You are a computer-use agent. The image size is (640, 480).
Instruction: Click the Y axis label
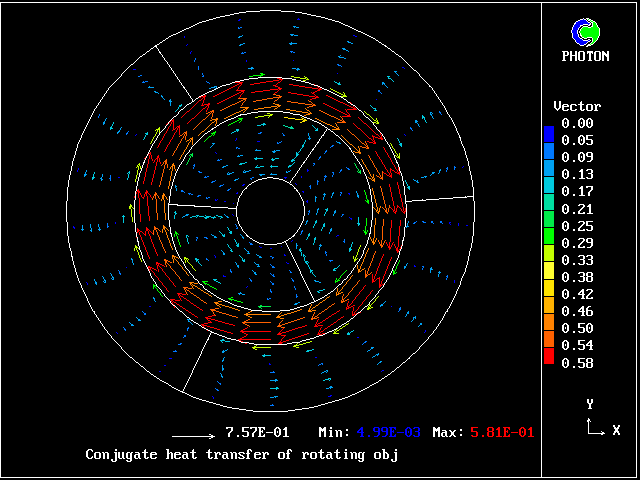(x=590, y=404)
